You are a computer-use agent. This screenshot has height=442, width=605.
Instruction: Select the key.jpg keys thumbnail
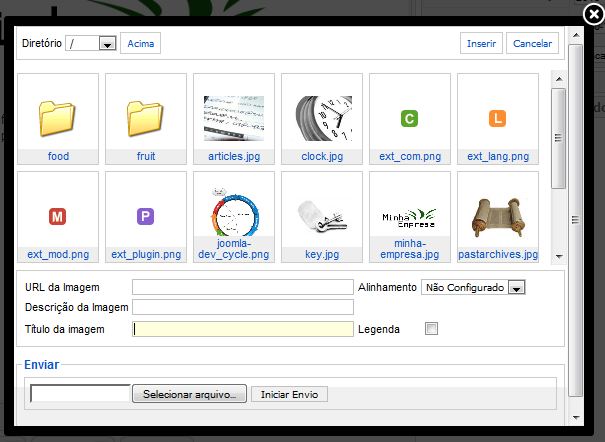tap(323, 216)
